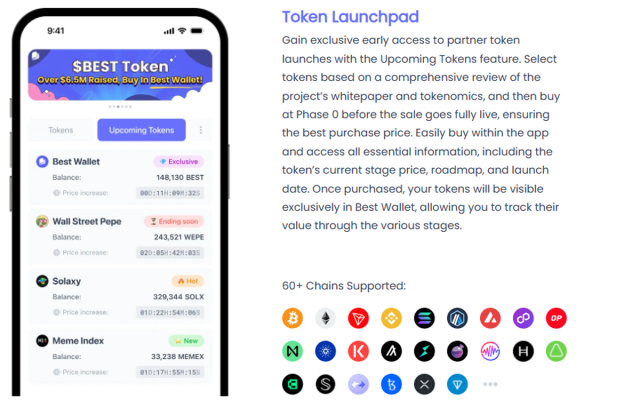Open the Best Wallet token entry
The width and height of the screenshot is (640, 400).
coord(120,178)
